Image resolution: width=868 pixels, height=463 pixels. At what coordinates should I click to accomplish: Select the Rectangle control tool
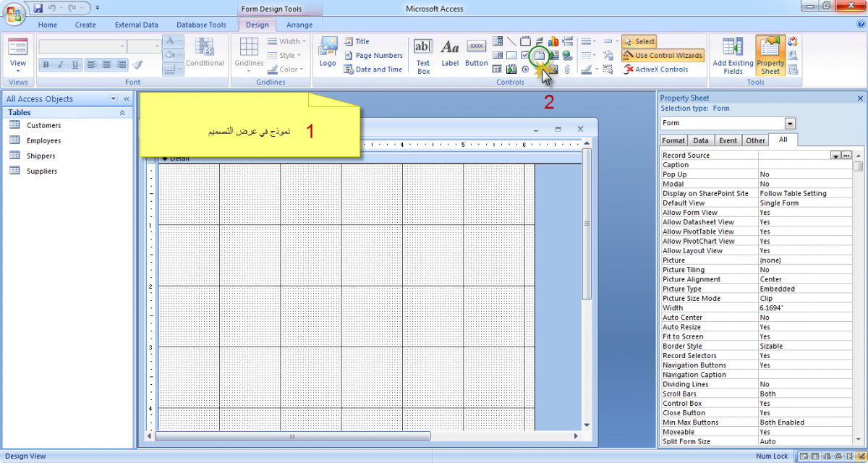tap(511, 55)
